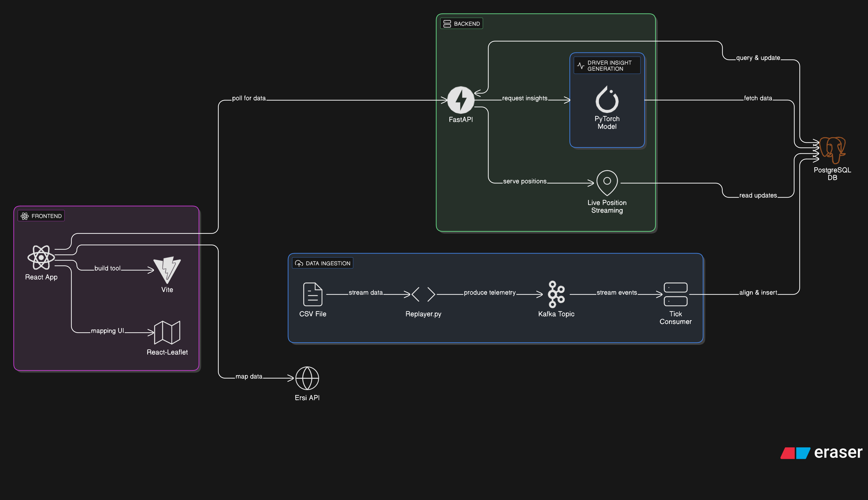
Task: Click the 'query & update' connection label
Action: pos(758,58)
